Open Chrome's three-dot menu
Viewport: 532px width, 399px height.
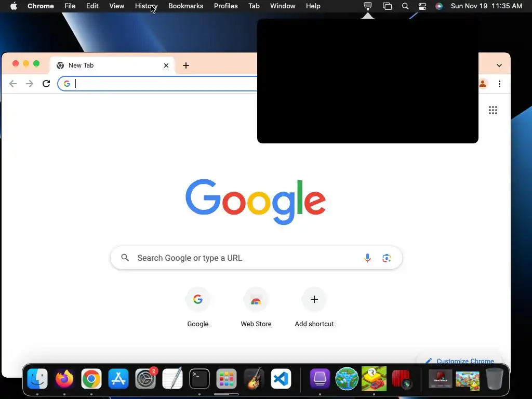click(x=499, y=84)
